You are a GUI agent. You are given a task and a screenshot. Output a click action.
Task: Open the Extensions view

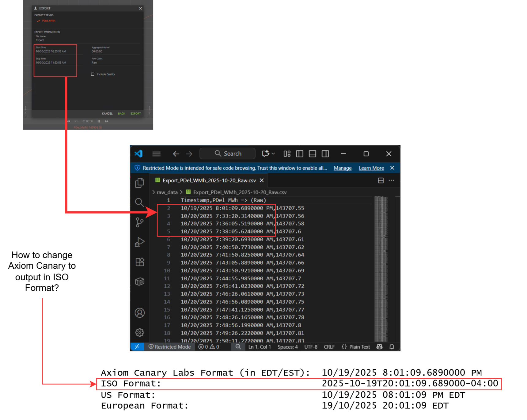tap(140, 262)
